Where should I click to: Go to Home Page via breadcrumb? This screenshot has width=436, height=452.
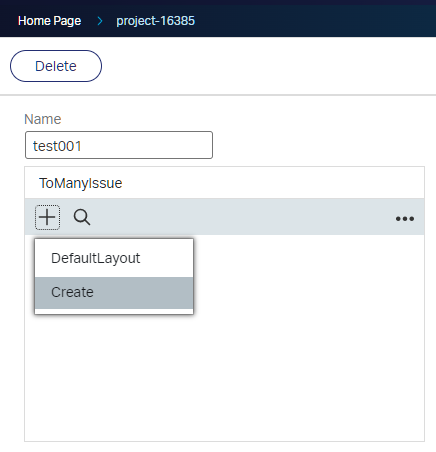pyautogui.click(x=49, y=21)
